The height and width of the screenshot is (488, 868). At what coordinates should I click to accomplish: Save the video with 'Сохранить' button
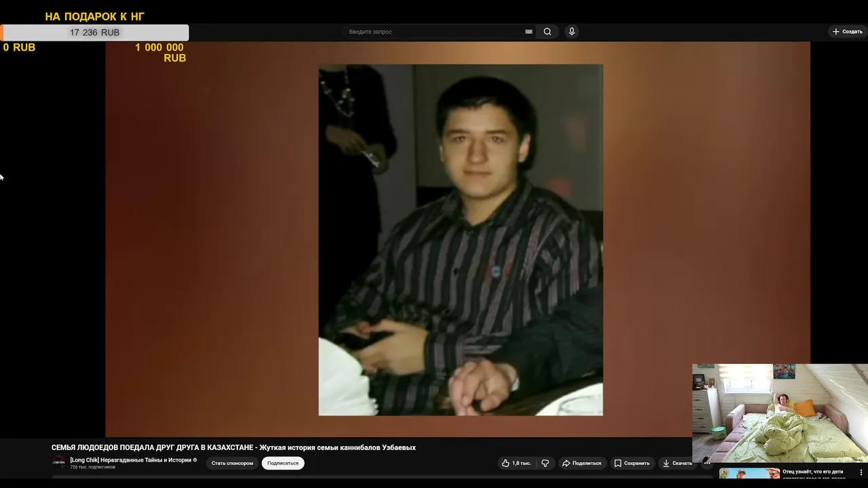pyautogui.click(x=632, y=464)
